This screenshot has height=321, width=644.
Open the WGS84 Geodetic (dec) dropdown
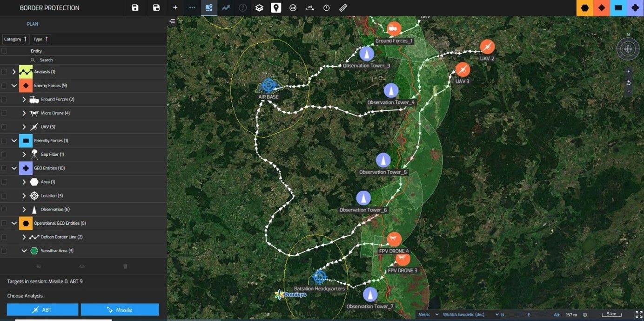tap(470, 314)
